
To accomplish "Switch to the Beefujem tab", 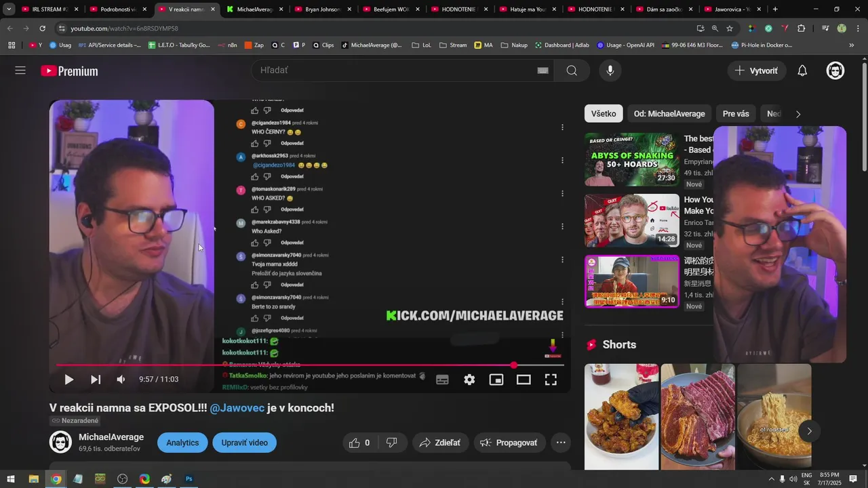I will click(391, 9).
